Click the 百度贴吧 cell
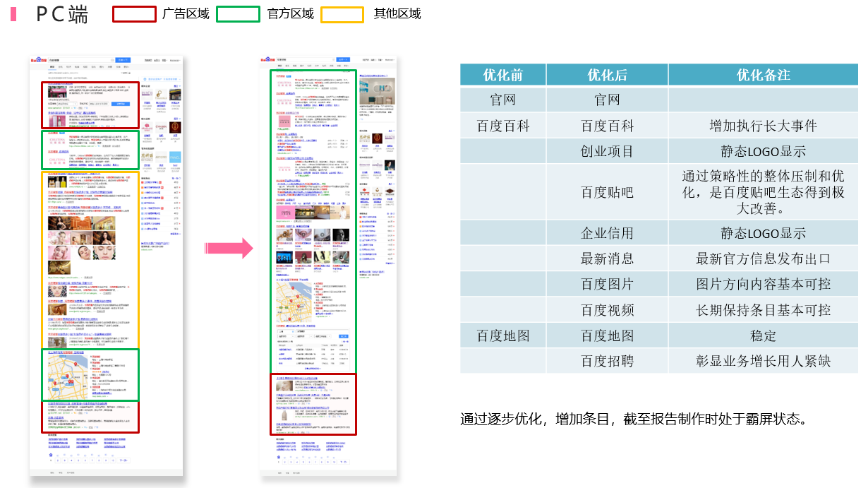 [x=608, y=192]
